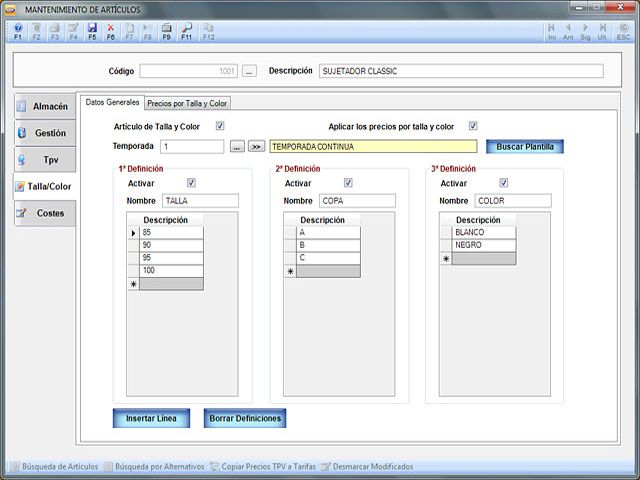This screenshot has width=640, height=480.
Task: Select the Talla/Color side section
Action: (45, 187)
